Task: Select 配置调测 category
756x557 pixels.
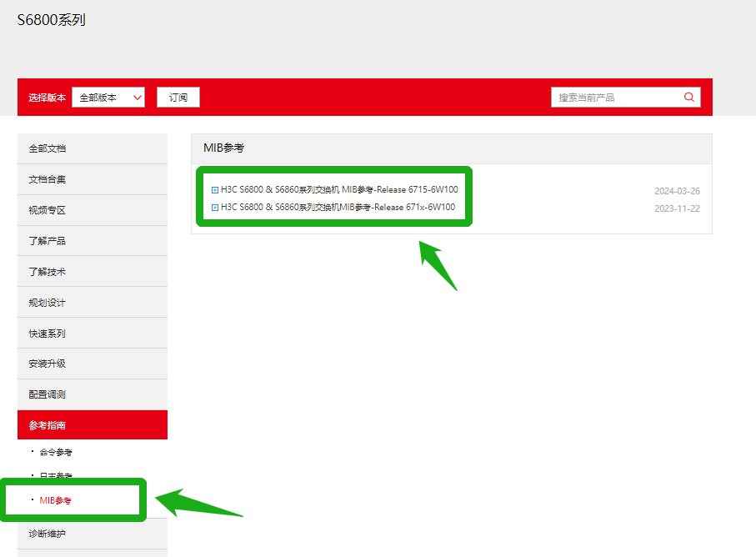Action: tap(93, 394)
